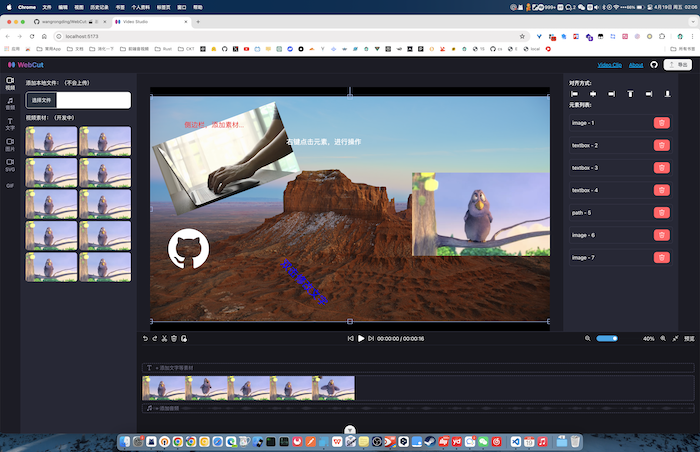The width and height of the screenshot is (700, 452).
Task: Collapse the timeline with shrink icon
Action: [675, 339]
